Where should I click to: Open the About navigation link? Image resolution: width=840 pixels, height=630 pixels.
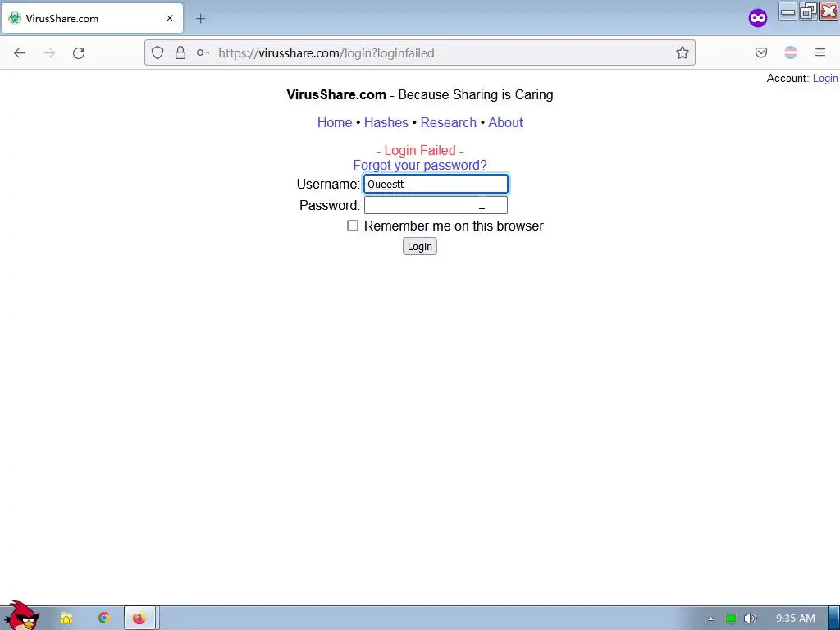coord(505,123)
